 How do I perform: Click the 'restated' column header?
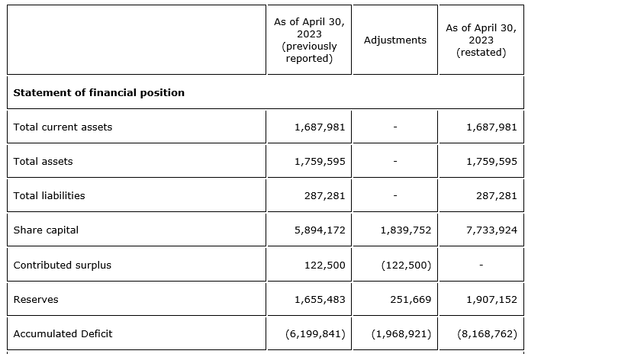[x=481, y=40]
